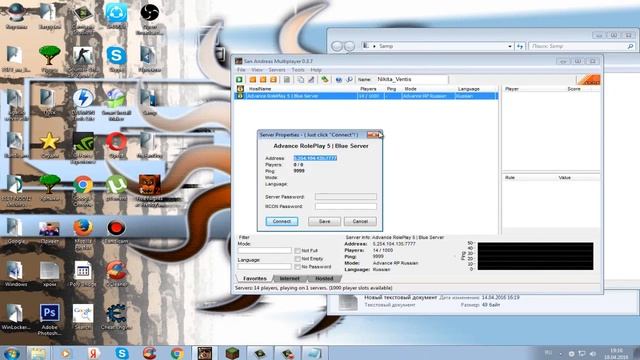Open Smart Install Maker desktop icon

(x=116, y=104)
